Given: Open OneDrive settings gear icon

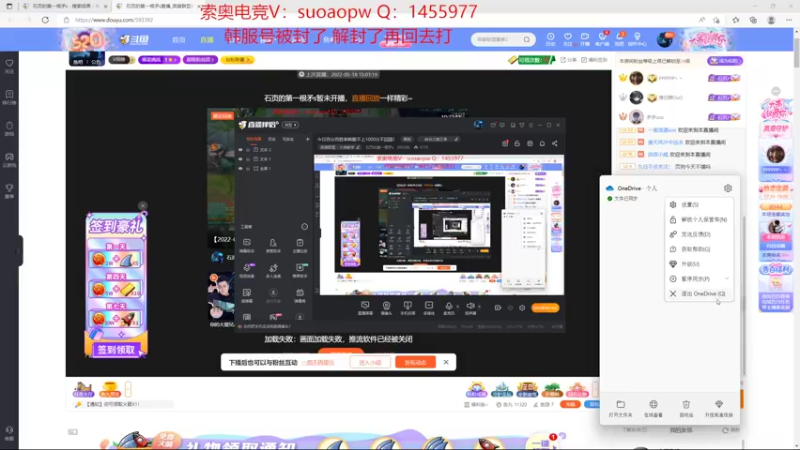Looking at the screenshot, I should (728, 188).
